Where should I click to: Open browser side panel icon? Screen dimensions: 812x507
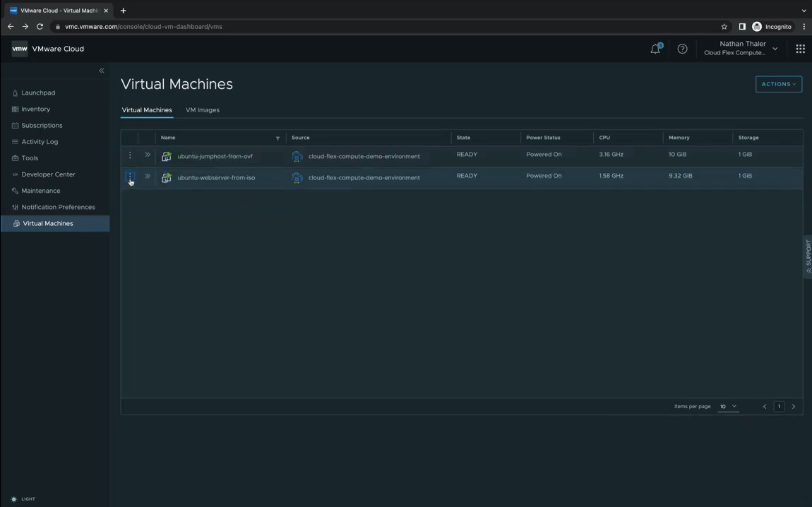coord(742,26)
